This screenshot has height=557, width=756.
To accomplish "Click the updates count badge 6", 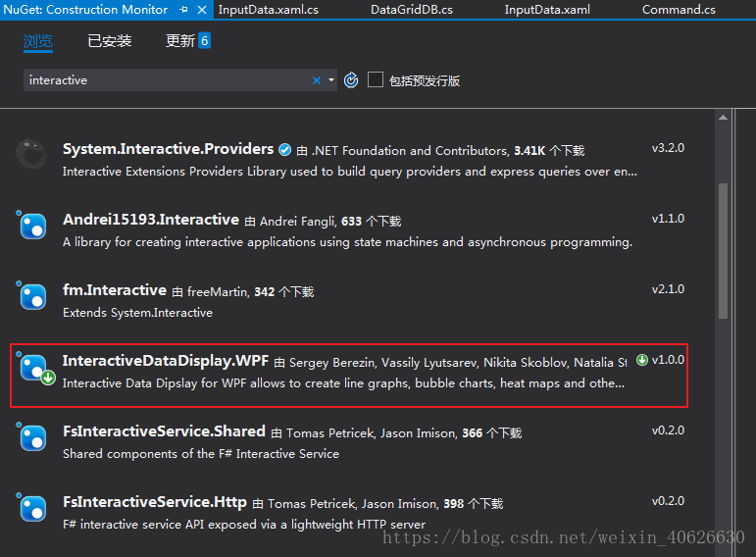I will pyautogui.click(x=204, y=41).
